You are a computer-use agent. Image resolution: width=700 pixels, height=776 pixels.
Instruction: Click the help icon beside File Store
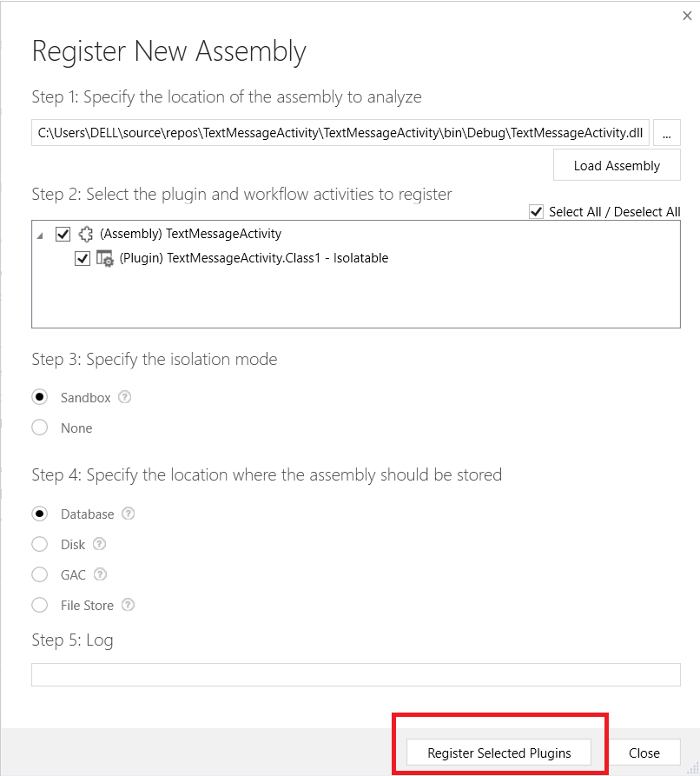pyautogui.click(x=129, y=605)
